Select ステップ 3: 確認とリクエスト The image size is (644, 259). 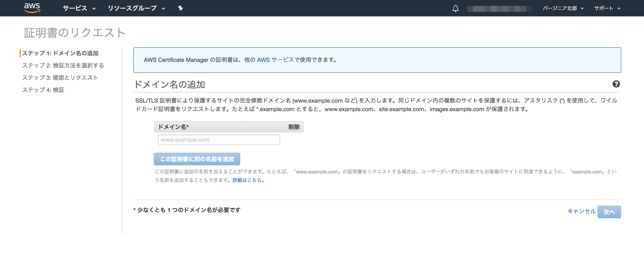60,78
